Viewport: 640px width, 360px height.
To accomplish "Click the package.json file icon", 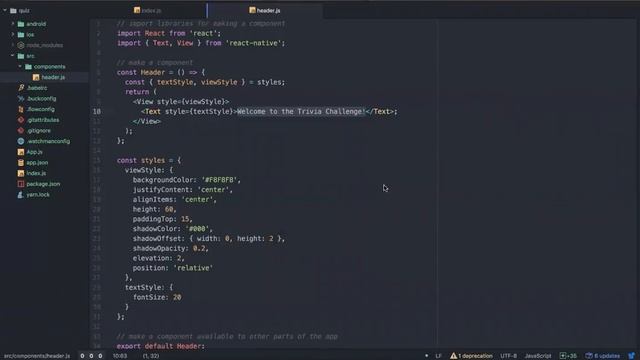I will pyautogui.click(x=21, y=184).
